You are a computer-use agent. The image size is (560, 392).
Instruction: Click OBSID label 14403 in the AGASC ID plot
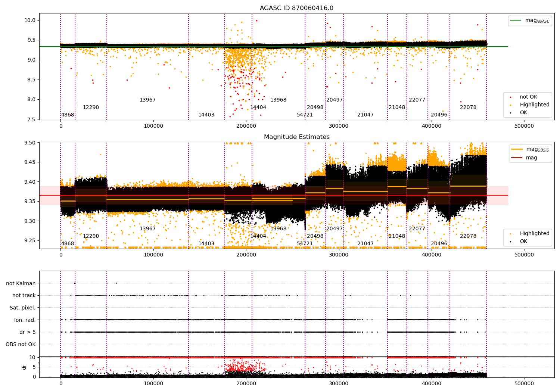206,115
